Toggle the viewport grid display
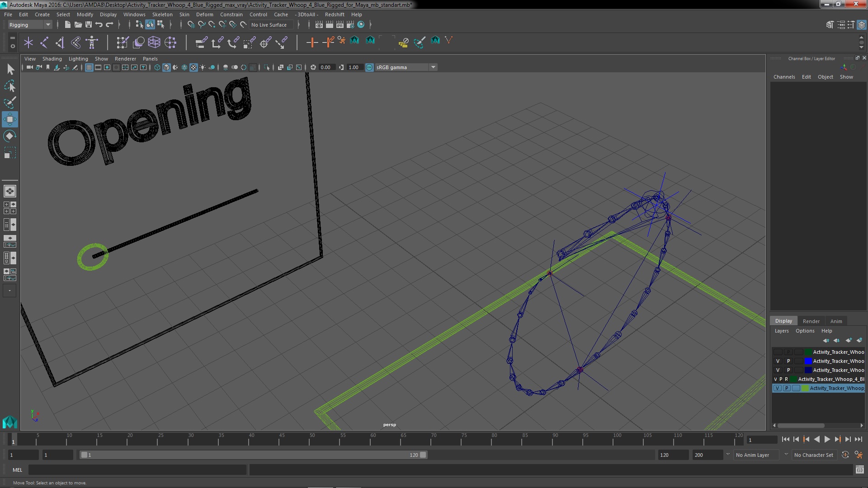Image resolution: width=868 pixels, height=488 pixels. [89, 67]
